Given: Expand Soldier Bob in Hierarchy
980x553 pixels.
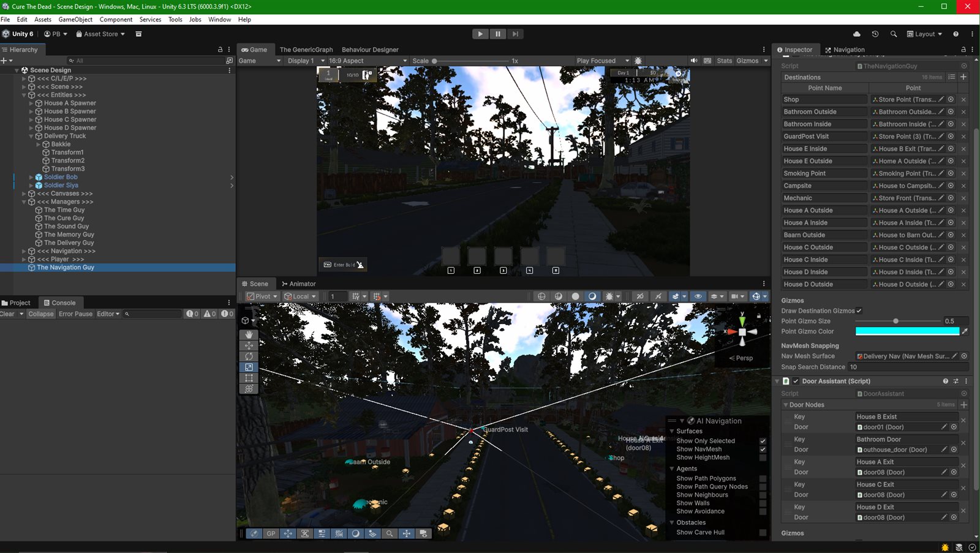Looking at the screenshot, I should [x=31, y=177].
